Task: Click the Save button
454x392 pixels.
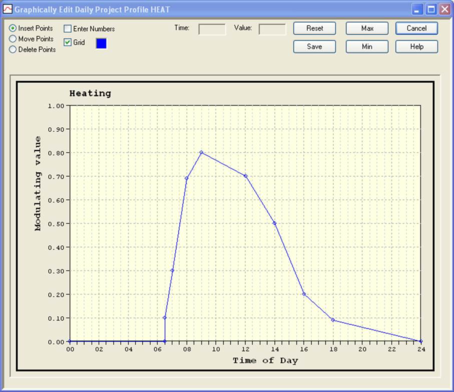Action: [314, 47]
